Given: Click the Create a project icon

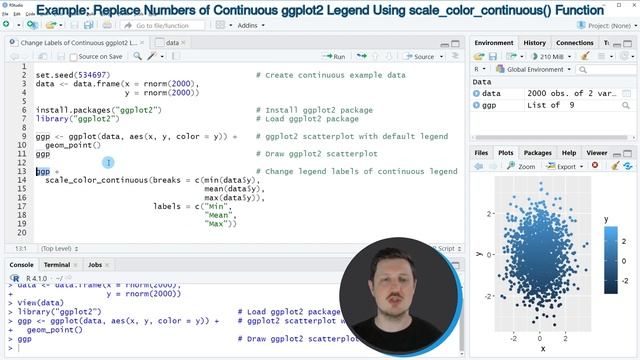Looking at the screenshot, I should 32,25.
